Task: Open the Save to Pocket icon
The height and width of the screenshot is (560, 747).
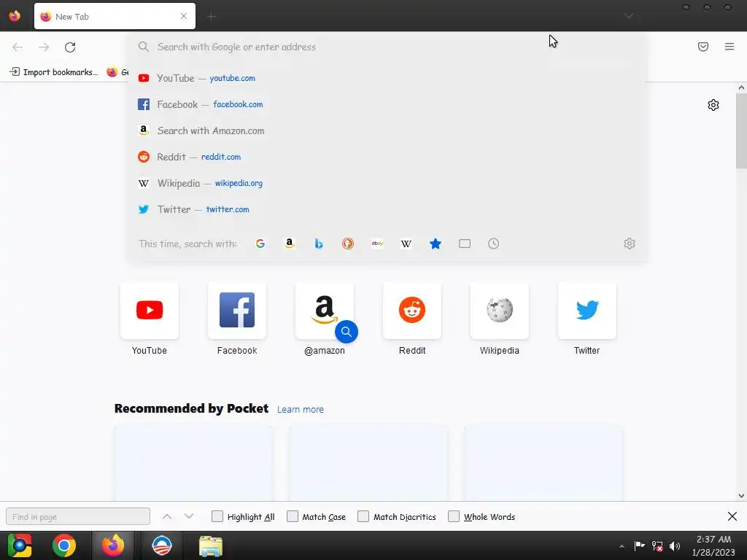Action: [x=703, y=47]
